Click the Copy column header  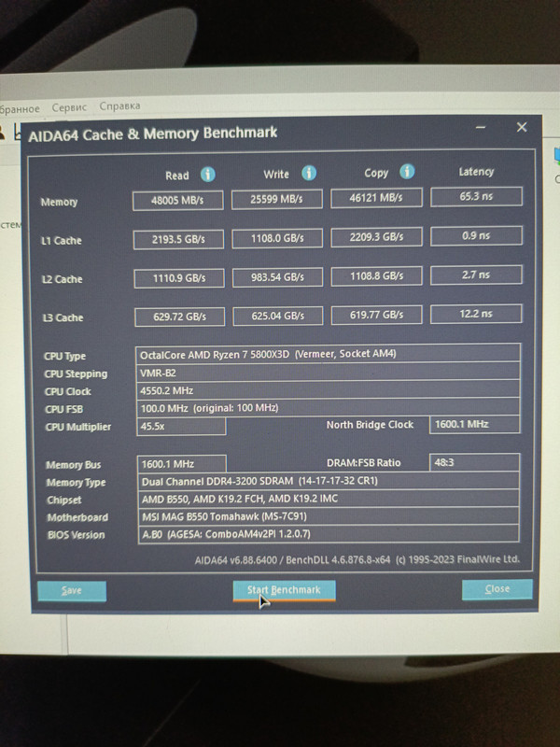(x=376, y=173)
